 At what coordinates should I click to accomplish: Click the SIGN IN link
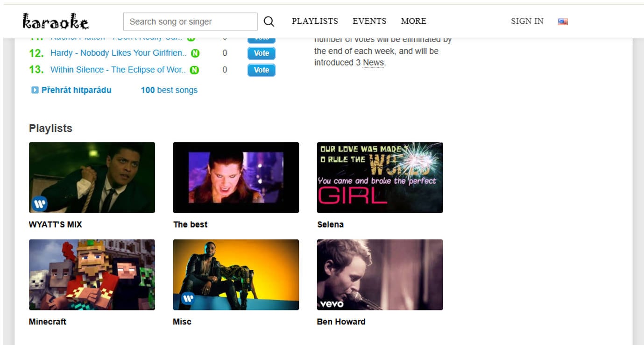[x=527, y=21]
